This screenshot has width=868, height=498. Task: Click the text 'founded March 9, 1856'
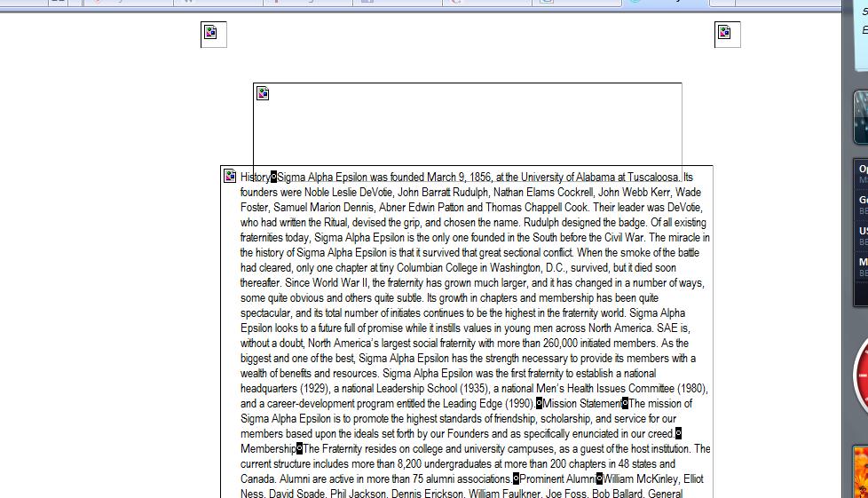tap(440, 178)
